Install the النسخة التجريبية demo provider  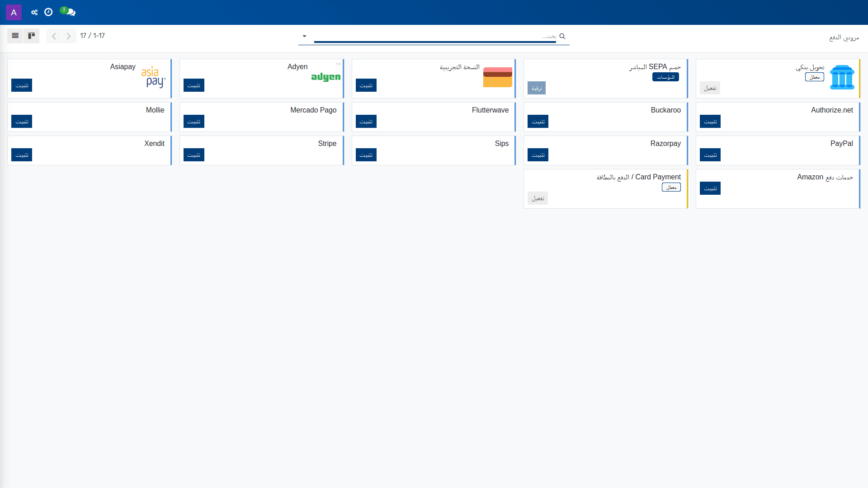pyautogui.click(x=366, y=85)
